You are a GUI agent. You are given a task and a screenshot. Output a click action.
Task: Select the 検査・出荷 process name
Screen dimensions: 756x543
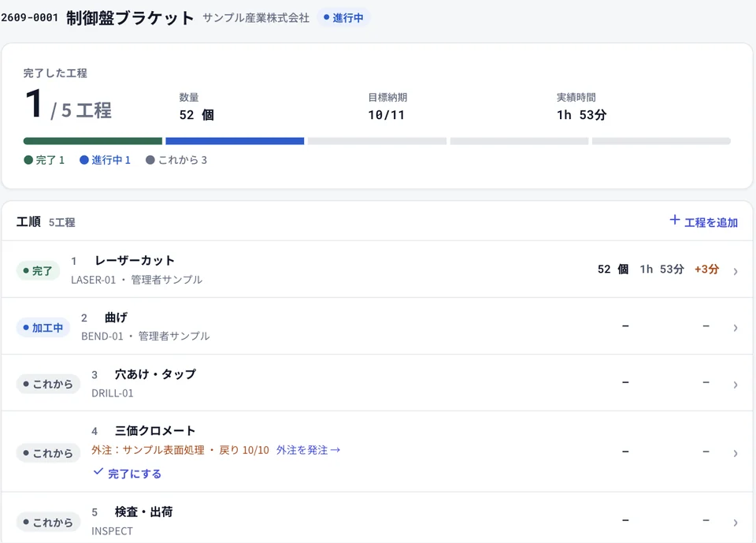(x=143, y=511)
